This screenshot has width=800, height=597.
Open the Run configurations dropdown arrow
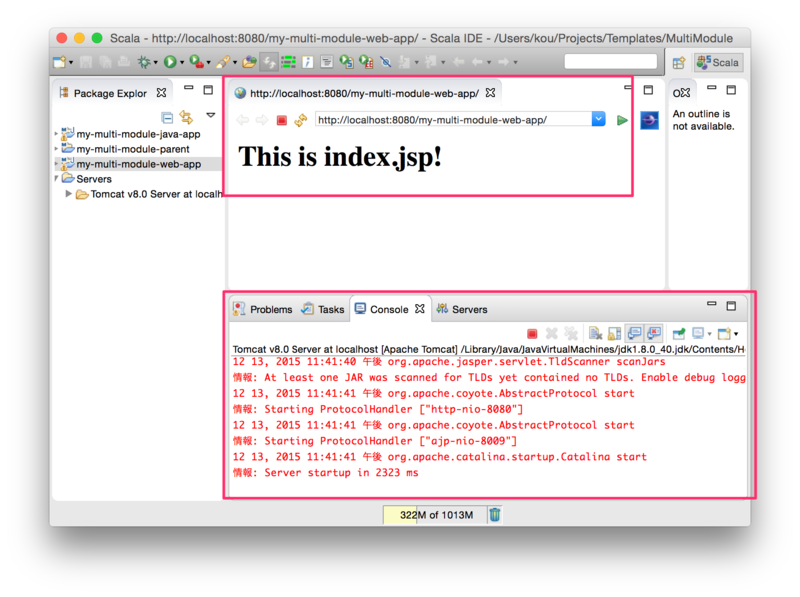(x=182, y=62)
